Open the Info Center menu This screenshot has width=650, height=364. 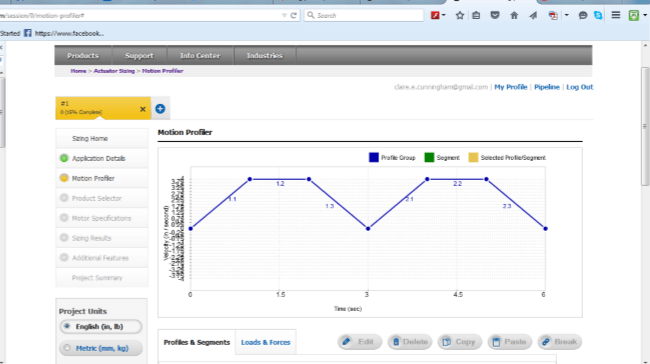200,56
